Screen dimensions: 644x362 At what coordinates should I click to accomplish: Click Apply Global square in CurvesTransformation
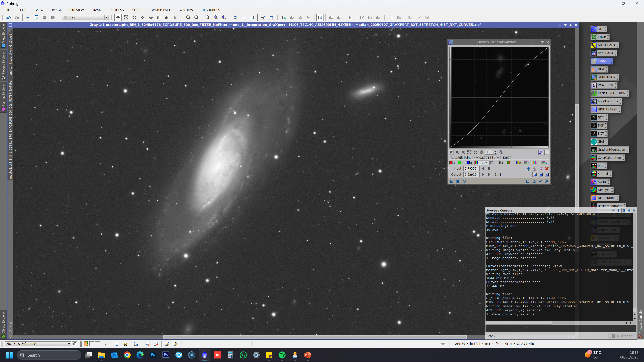coord(458,181)
